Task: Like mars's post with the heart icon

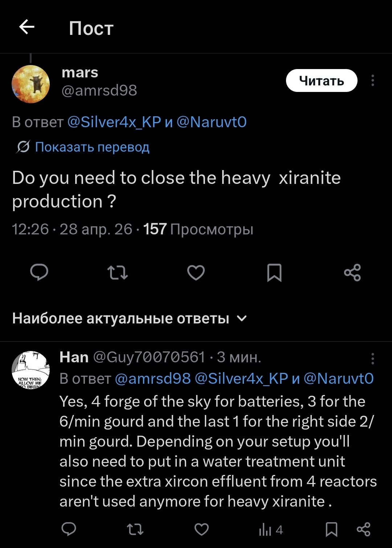Action: [x=196, y=273]
